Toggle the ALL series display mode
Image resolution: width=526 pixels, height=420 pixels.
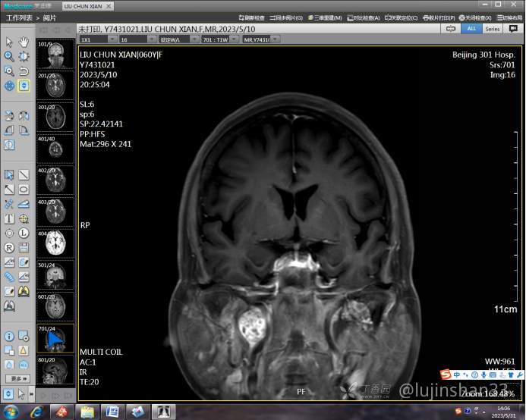[471, 28]
